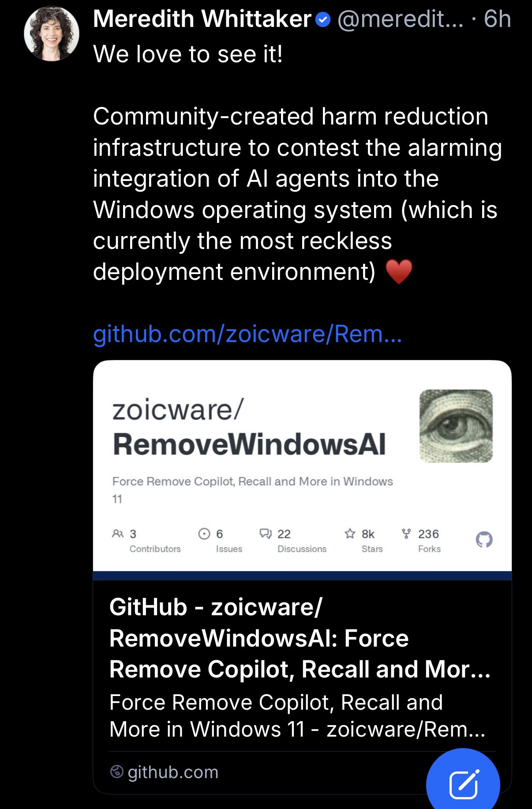This screenshot has height=809, width=532.
Task: Open the eye avatar thumbnail in card
Action: click(456, 426)
